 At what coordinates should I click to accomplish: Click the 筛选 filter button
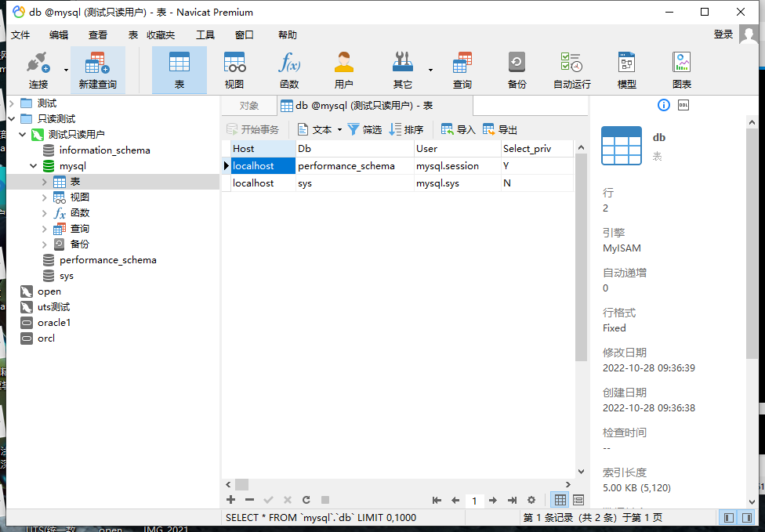(x=364, y=130)
